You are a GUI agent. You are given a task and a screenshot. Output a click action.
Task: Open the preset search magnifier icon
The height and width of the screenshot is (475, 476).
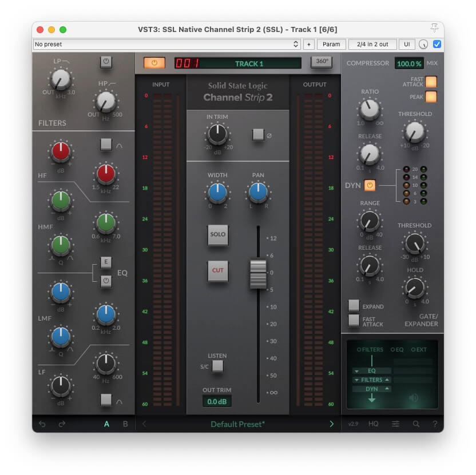416,424
